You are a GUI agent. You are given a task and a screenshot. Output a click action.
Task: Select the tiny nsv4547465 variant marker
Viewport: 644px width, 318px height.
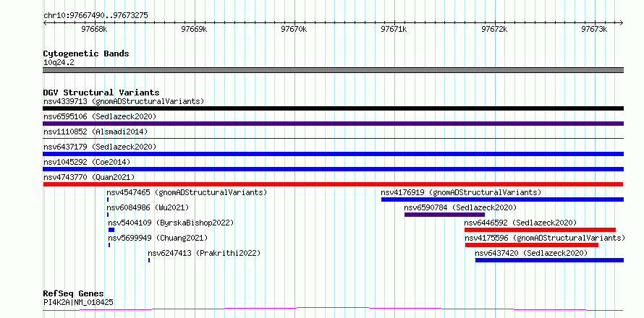point(108,199)
